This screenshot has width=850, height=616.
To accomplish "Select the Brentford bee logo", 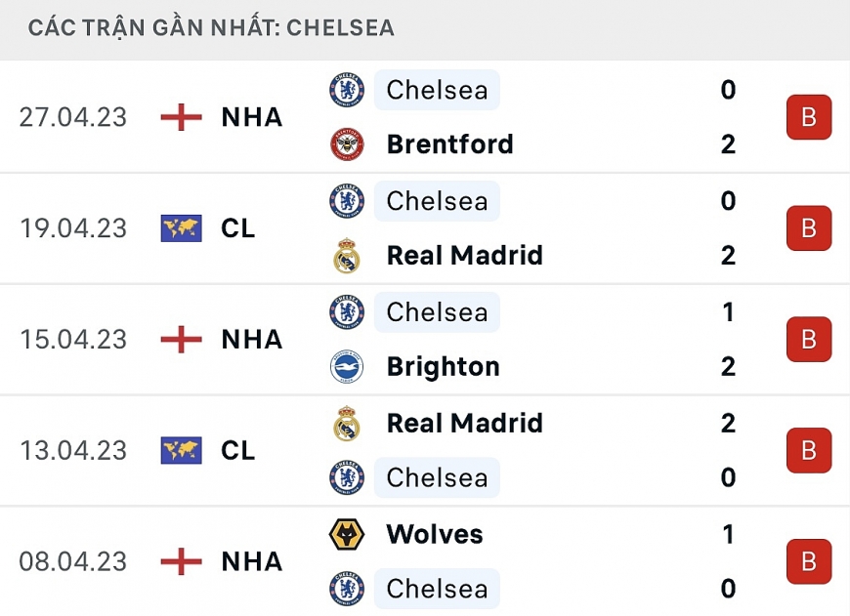I will [x=346, y=144].
